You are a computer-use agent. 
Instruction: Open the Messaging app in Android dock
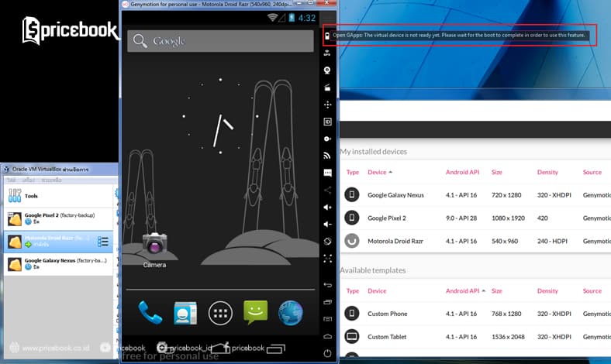255,312
